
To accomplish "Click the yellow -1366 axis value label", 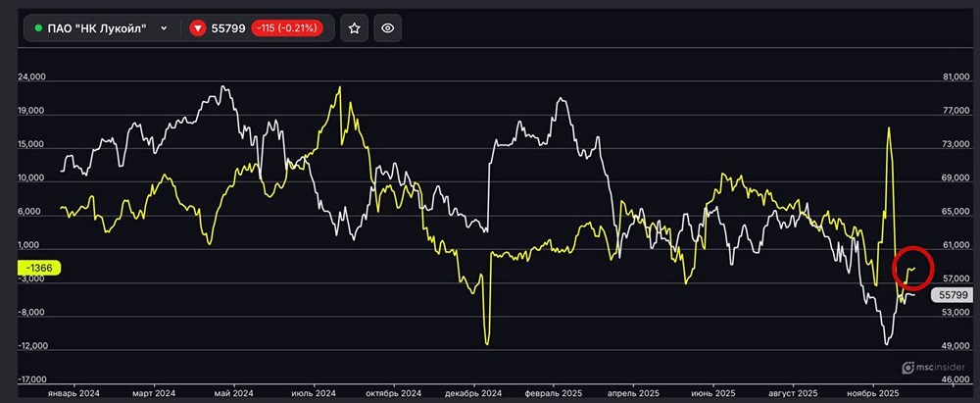I will [x=39, y=268].
